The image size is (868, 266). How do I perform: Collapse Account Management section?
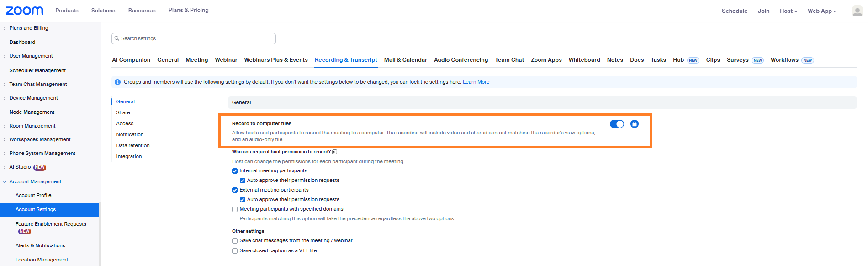click(5, 182)
